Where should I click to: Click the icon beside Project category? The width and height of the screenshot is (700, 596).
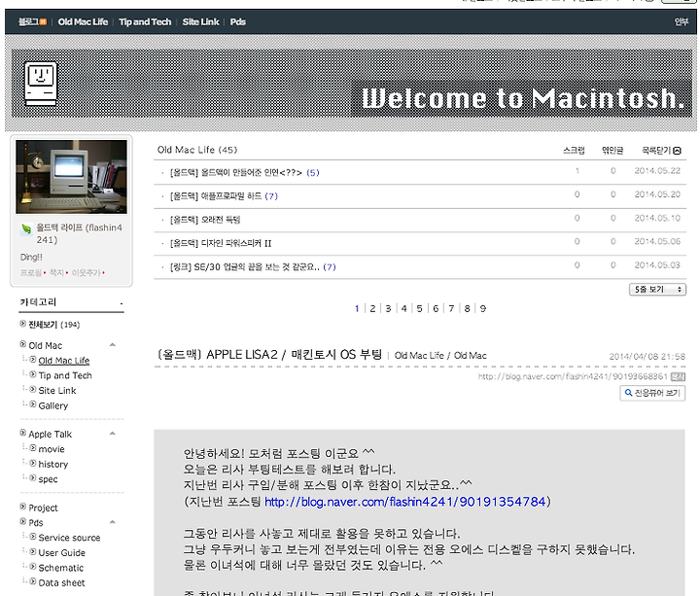[x=22, y=507]
